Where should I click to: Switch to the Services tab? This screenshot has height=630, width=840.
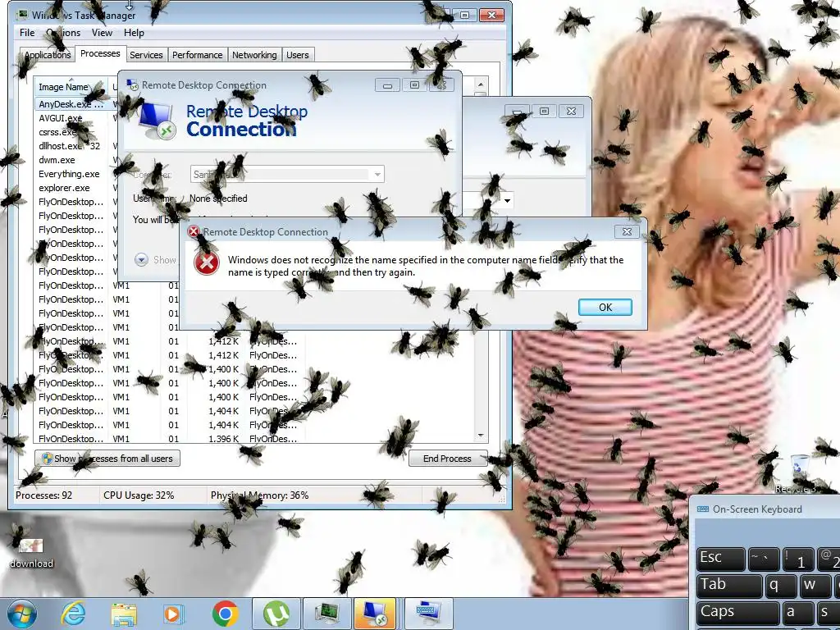click(x=146, y=55)
